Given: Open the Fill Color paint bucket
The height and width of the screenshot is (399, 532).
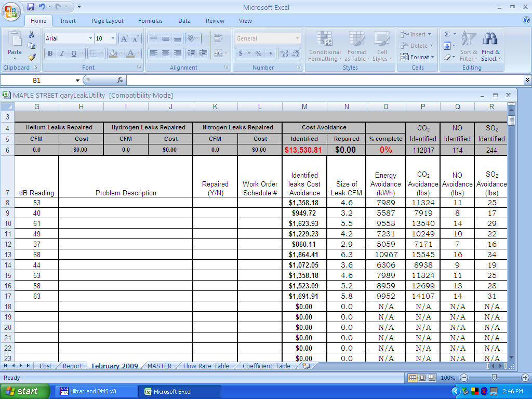Looking at the screenshot, I should click(x=113, y=54).
